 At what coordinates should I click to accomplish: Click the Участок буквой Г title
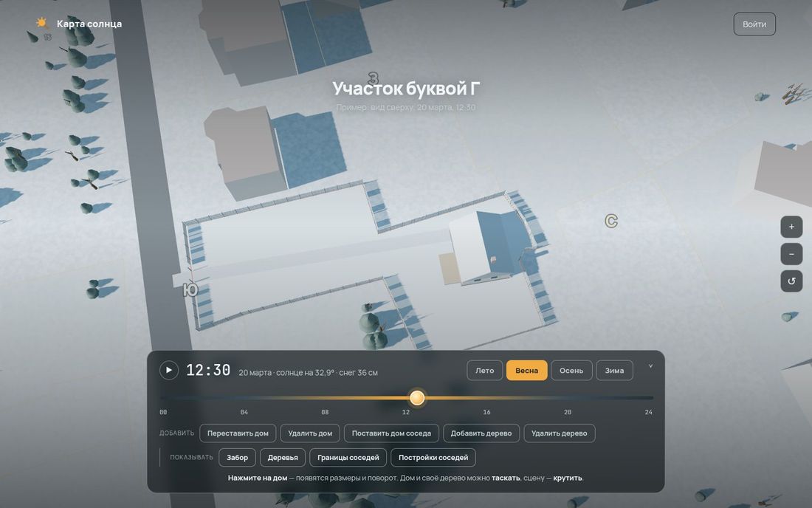click(x=406, y=89)
